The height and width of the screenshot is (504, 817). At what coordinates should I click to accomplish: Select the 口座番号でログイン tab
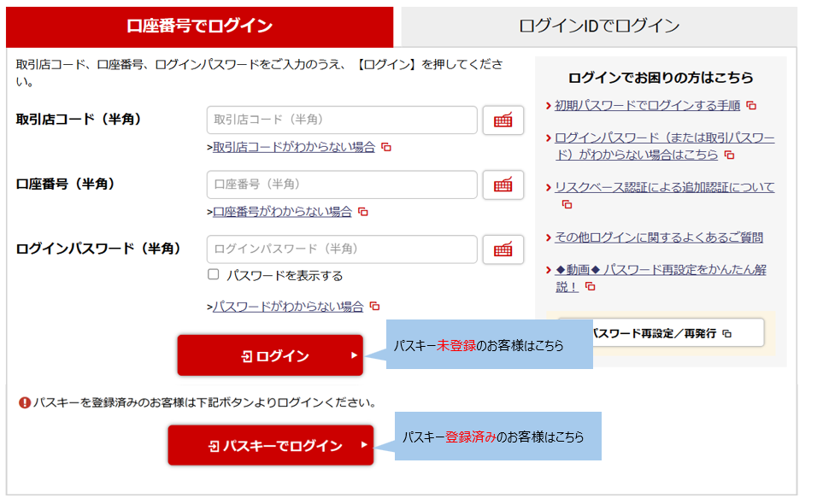point(199,26)
